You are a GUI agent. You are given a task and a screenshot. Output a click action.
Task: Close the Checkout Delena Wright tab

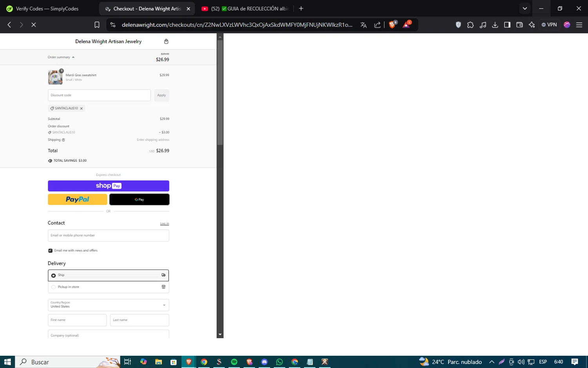[188, 9]
